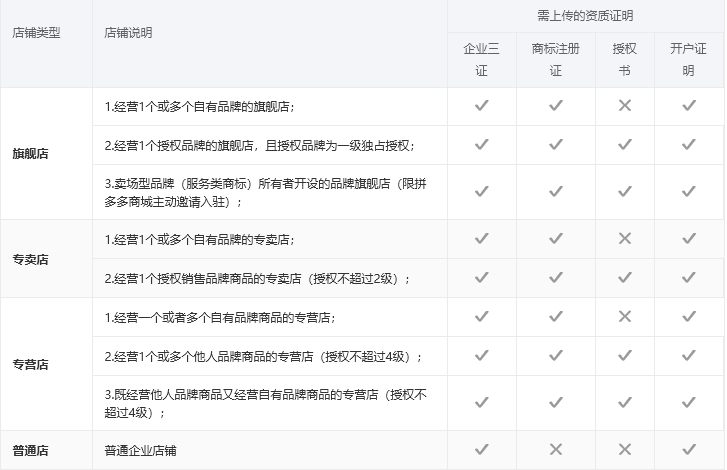Click the 需上传的资质证明 header
Viewport: 727px width, 470px height.
pyautogui.click(x=585, y=16)
